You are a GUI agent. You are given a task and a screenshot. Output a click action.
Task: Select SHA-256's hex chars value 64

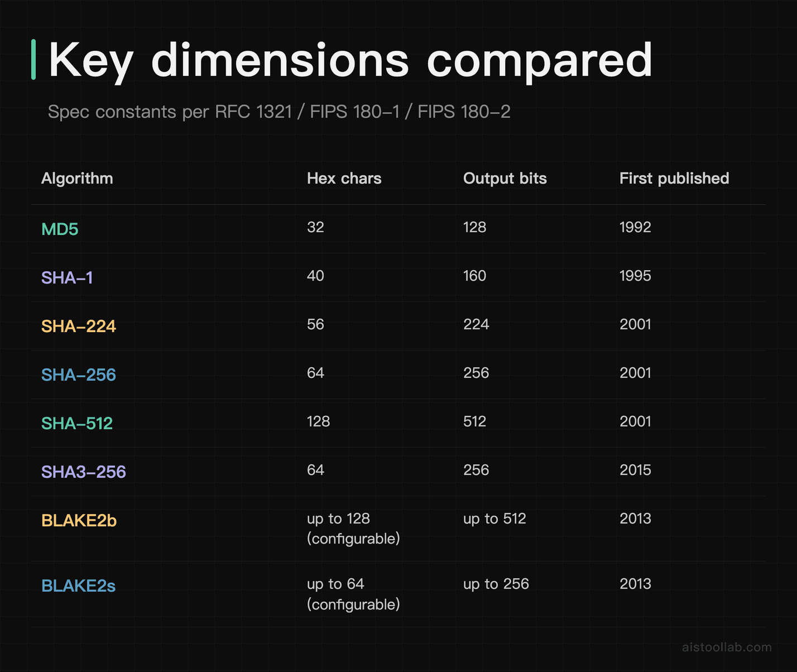[315, 373]
